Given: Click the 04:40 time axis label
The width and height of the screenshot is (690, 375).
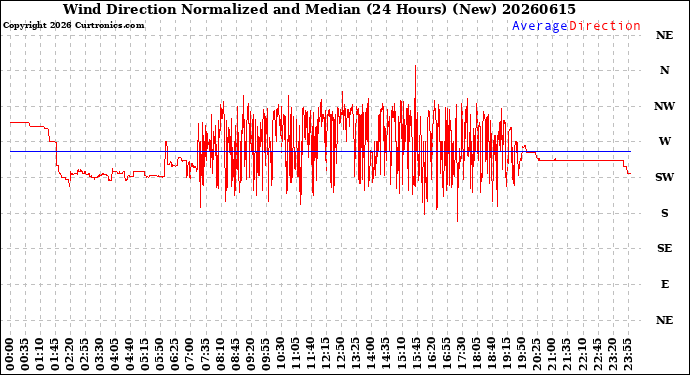Looking at the screenshot, I should 130,355.
